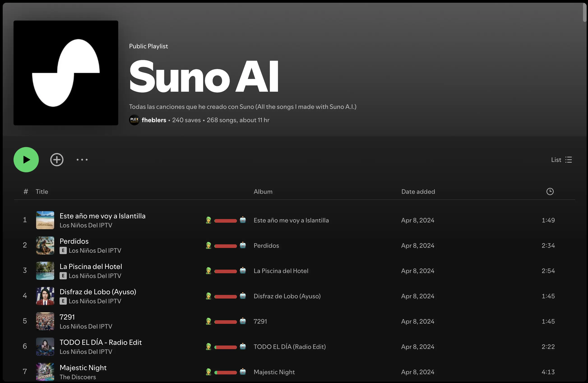Viewport: 588px width, 383px height.
Task: Open Los Niños Del IPTV artist on track 1
Action: click(86, 225)
